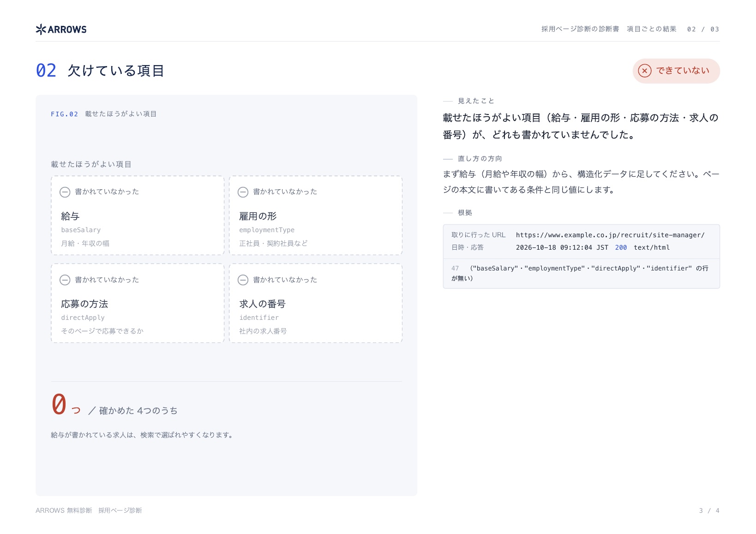The image size is (756, 534).
Task: Click the section heading 欠けている項目
Action: coord(116,71)
